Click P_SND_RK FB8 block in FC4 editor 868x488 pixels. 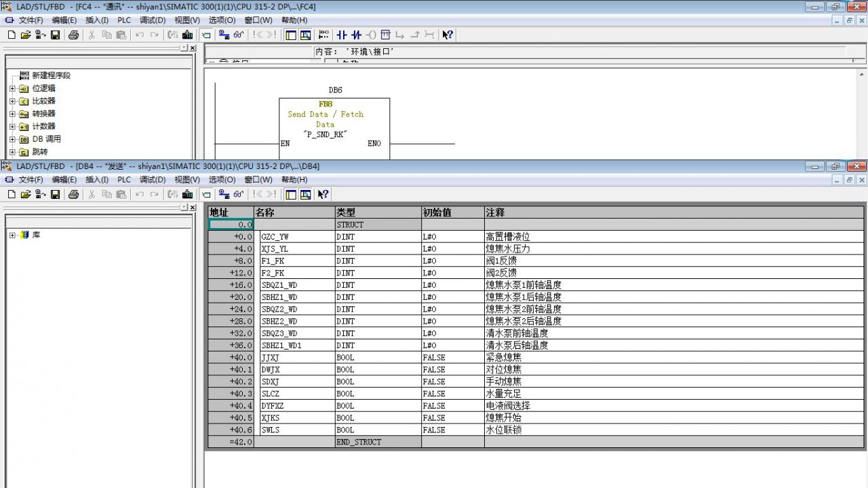click(x=334, y=128)
